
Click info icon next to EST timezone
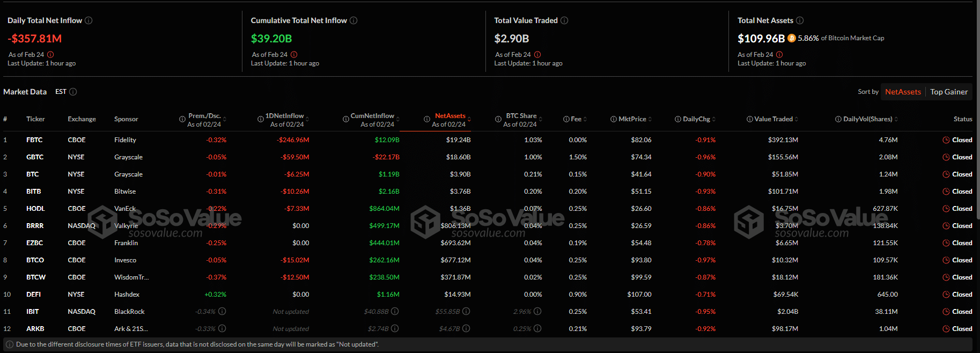coord(73,92)
